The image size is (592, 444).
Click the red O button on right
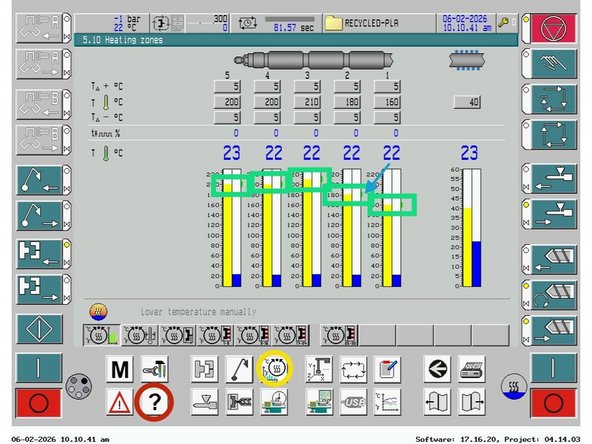(x=553, y=403)
